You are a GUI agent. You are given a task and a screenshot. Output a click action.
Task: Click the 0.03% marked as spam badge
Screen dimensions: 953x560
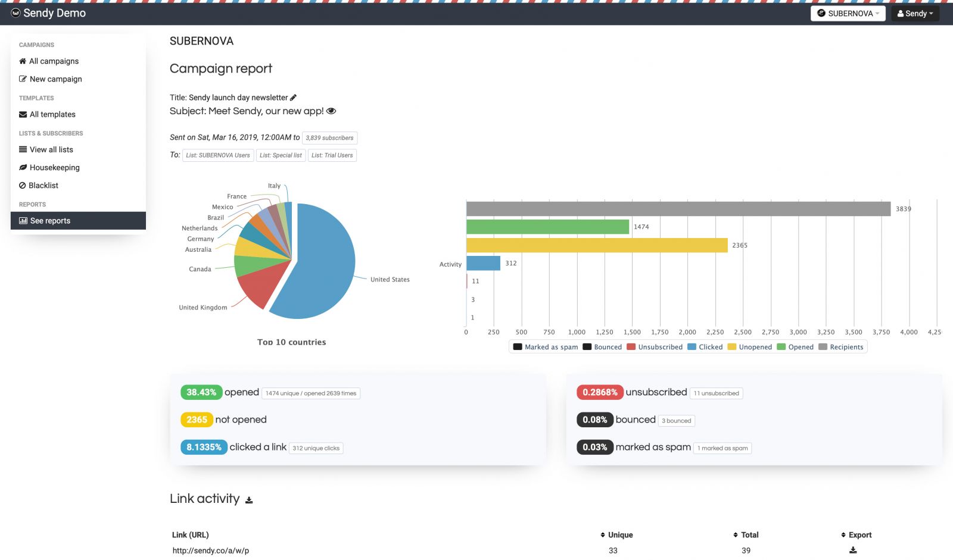pyautogui.click(x=595, y=447)
